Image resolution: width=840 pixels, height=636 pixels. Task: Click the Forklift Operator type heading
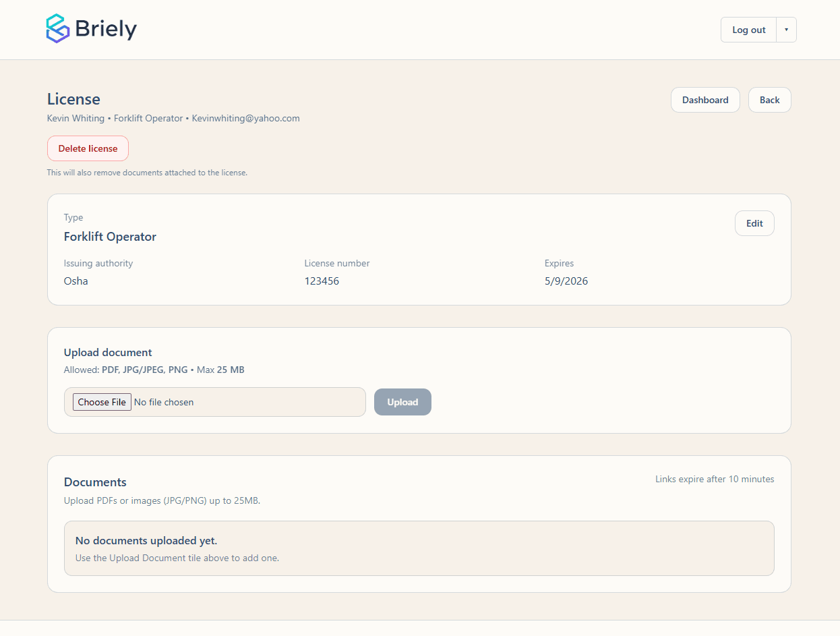pyautogui.click(x=110, y=237)
